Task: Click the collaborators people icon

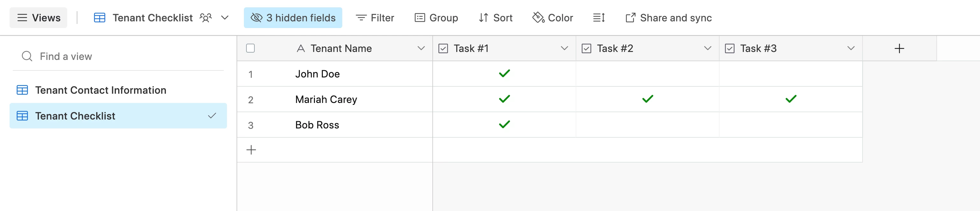Action: point(205,18)
